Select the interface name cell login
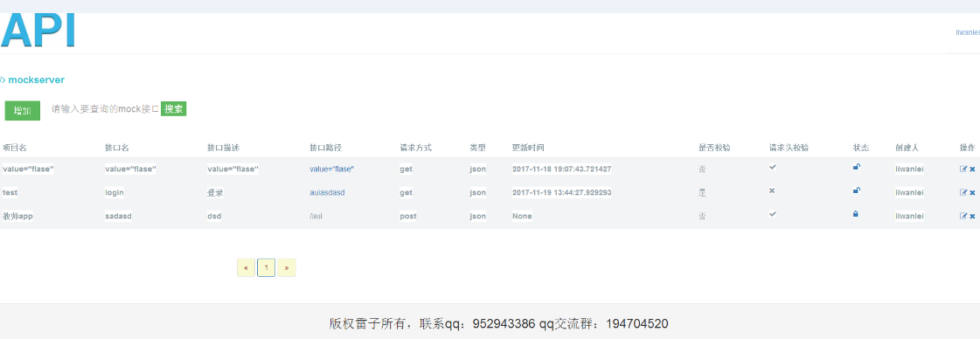 (115, 193)
